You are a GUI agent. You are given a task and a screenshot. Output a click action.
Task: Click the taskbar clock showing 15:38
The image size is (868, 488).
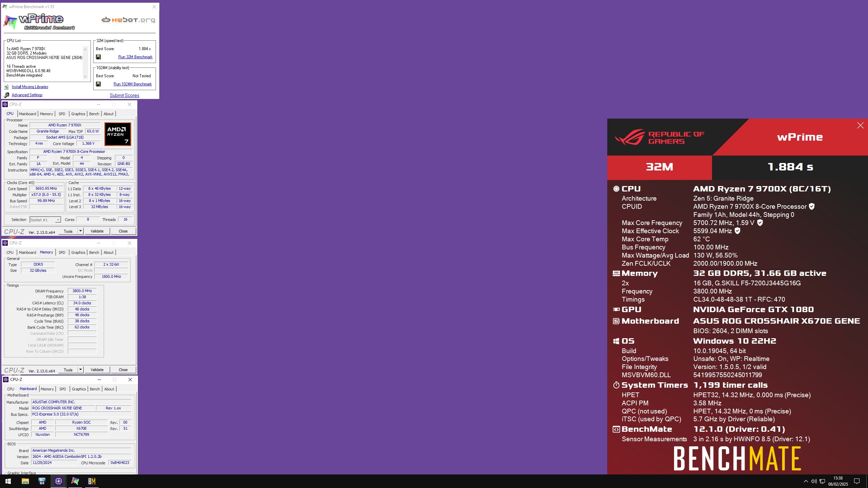coord(838,481)
